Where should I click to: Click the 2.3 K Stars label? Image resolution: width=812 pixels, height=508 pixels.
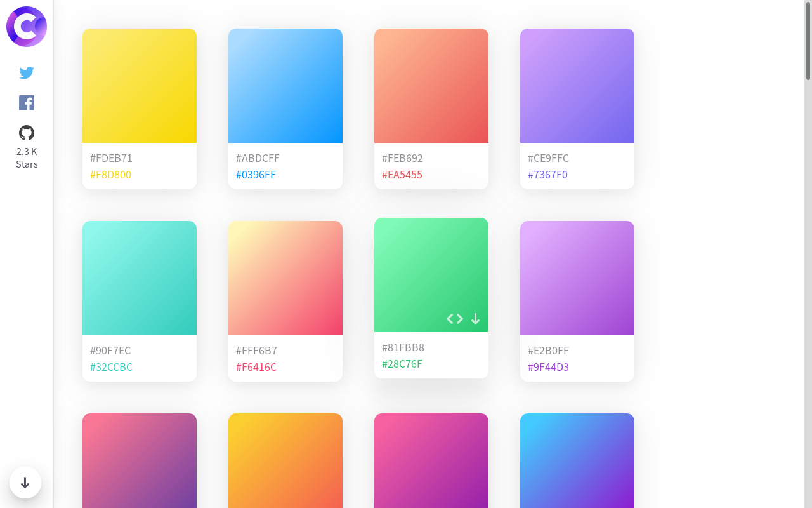click(27, 158)
